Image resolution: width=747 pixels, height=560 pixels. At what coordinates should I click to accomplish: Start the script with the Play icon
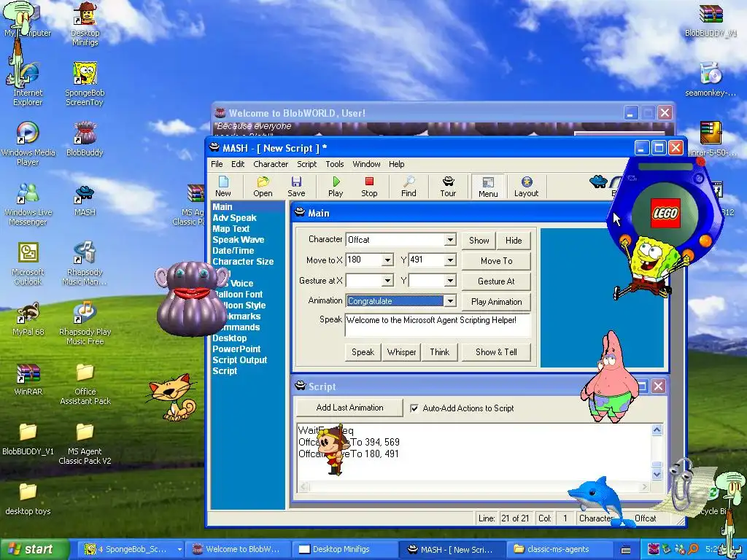(336, 186)
